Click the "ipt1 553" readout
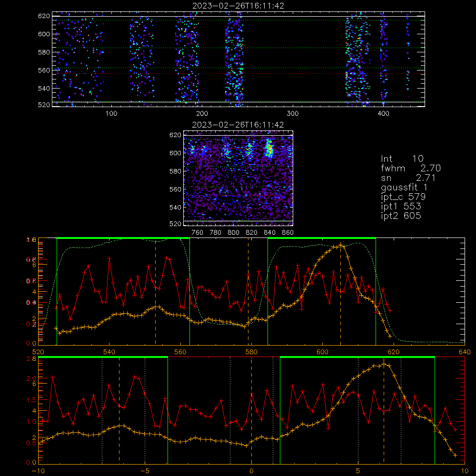 coord(401,207)
